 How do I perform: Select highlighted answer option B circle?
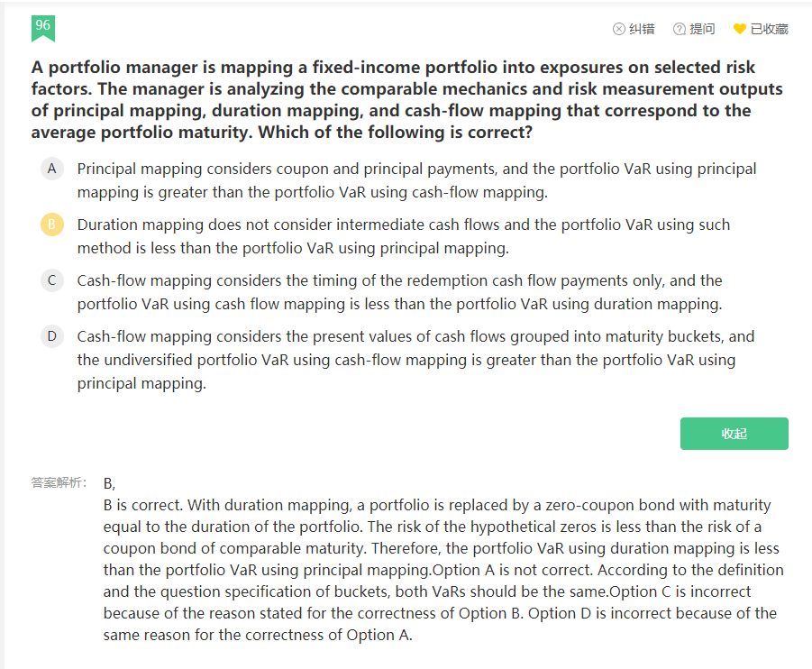click(x=51, y=225)
